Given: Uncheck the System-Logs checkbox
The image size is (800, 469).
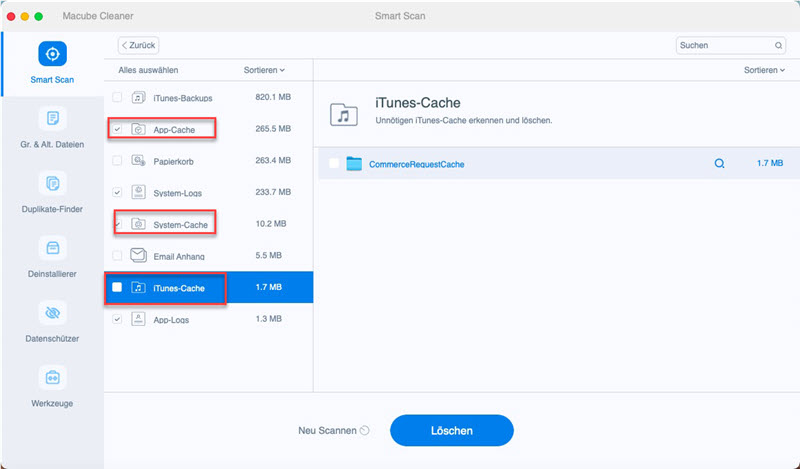Looking at the screenshot, I should [x=117, y=192].
